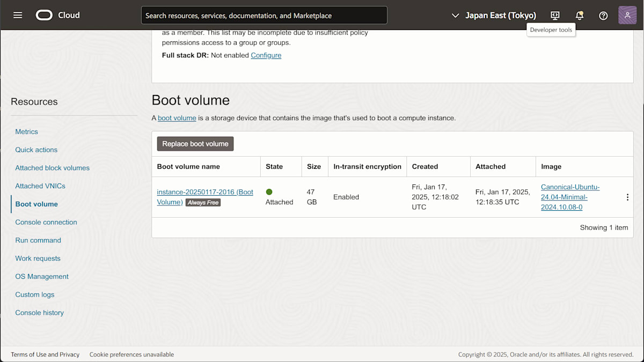Open Console history resource

[x=39, y=313]
